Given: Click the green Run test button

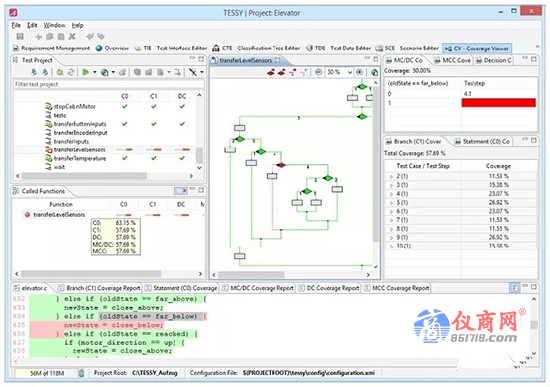Looking at the screenshot, I should (85, 72).
